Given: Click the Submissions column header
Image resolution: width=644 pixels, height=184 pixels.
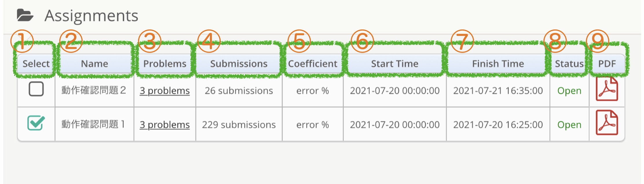Looking at the screenshot, I should [239, 64].
